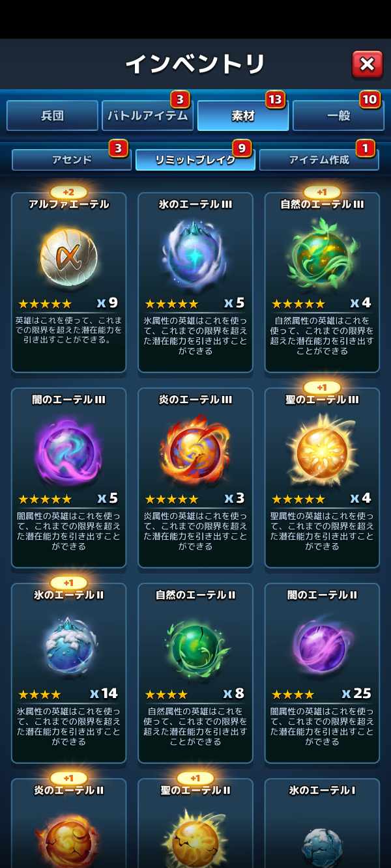Tap the 炎のエーテルIII fire orb
391x868 pixels.
point(195,451)
